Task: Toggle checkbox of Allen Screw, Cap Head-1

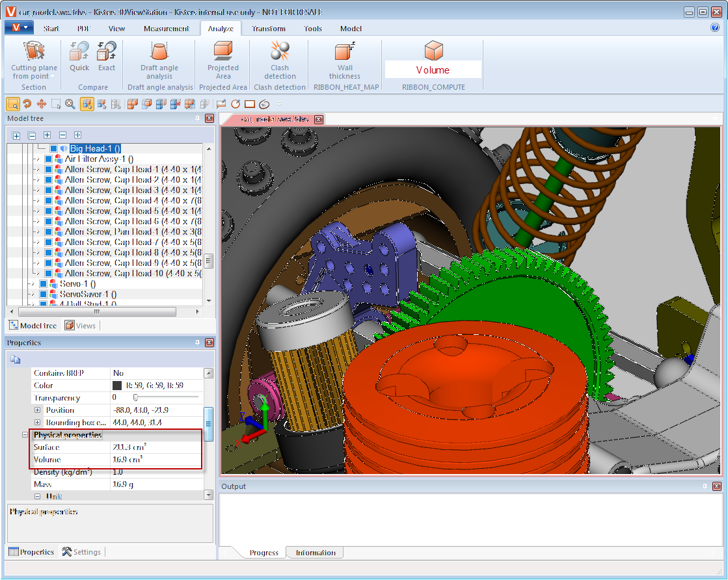Action: (48, 169)
